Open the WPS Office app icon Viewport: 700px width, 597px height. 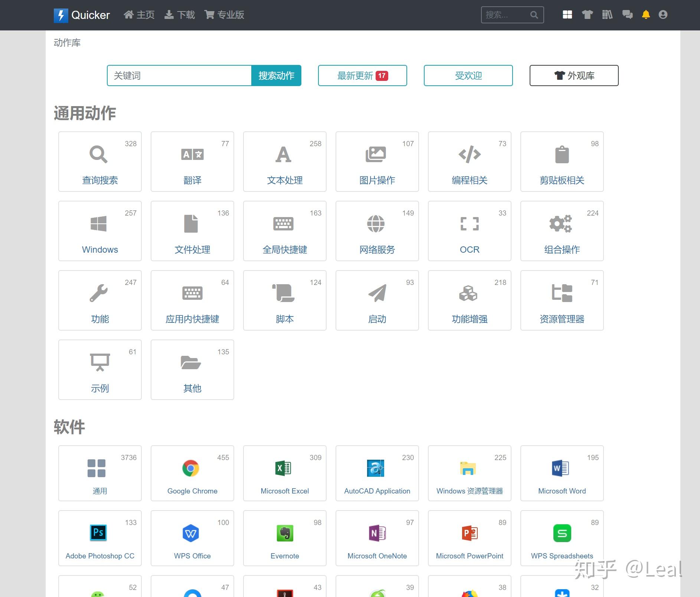pos(191,533)
